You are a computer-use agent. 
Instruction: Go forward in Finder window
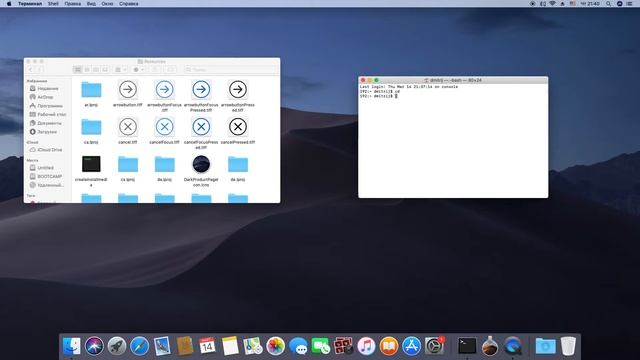[40, 70]
